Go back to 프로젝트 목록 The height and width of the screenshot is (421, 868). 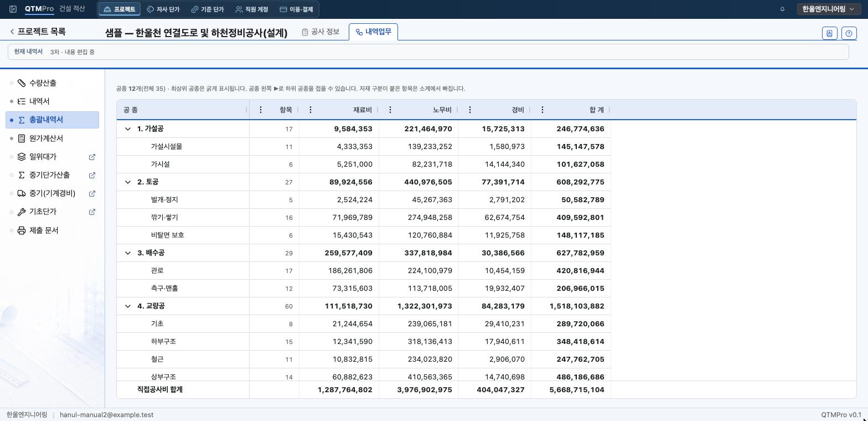coord(38,32)
